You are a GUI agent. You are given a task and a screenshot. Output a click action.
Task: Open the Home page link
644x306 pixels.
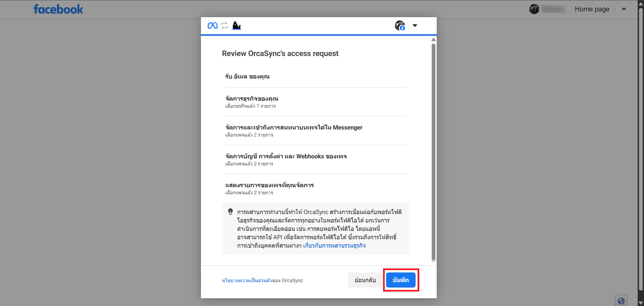coord(592,9)
